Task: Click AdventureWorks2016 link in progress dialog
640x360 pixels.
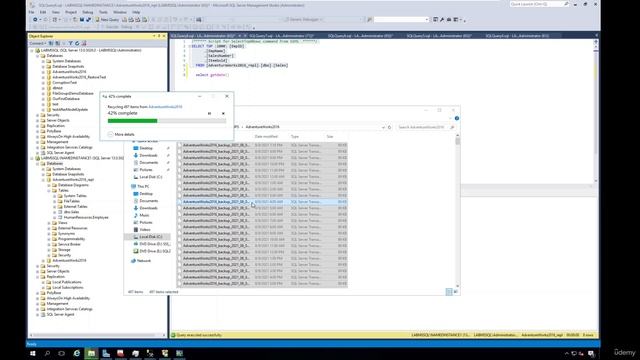Action: pos(165,107)
